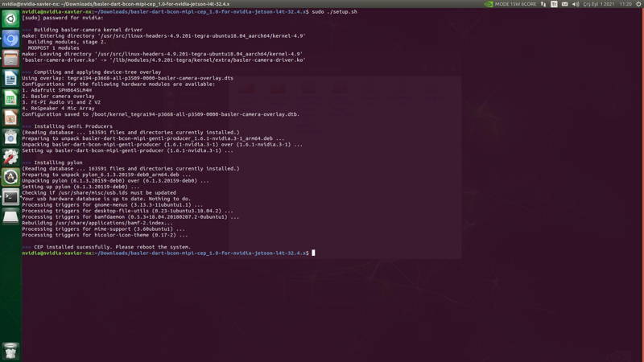Viewport: 644px width, 362px height.
Task: Open mail envelope indicator
Action: click(x=565, y=4)
